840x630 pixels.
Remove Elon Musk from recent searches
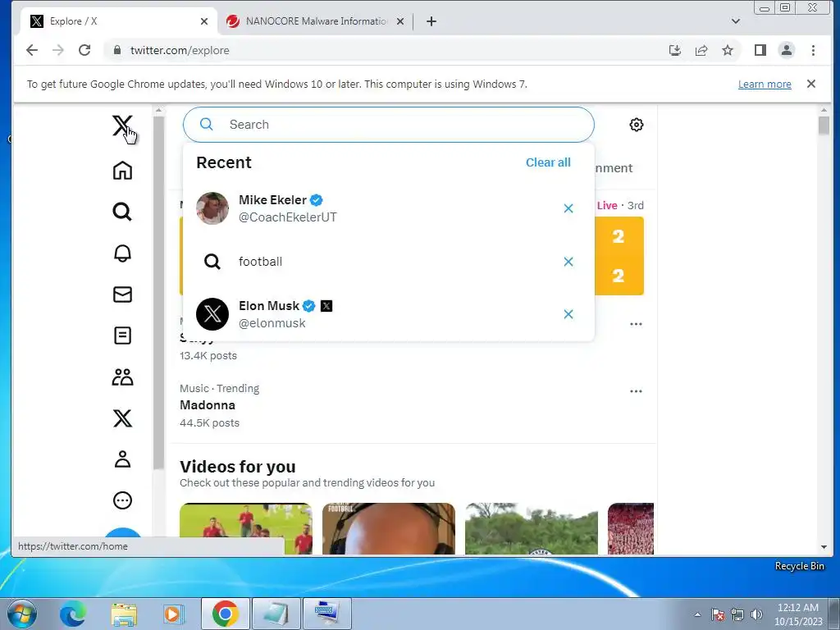pyautogui.click(x=568, y=314)
